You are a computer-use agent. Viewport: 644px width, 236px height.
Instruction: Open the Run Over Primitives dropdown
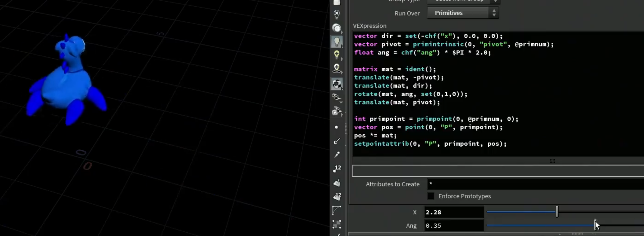463,13
